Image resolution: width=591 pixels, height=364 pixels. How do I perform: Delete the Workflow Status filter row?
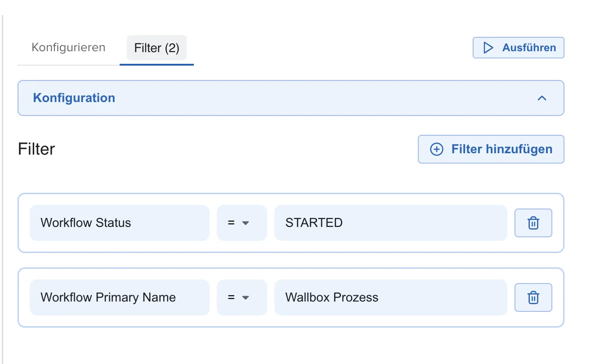point(533,223)
